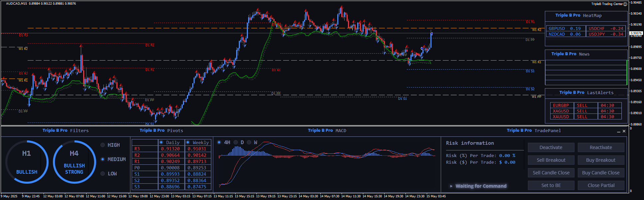Click the TripleB Trading Center smiley icon
Viewport: 644px width, 200px height.
[x=625, y=4]
